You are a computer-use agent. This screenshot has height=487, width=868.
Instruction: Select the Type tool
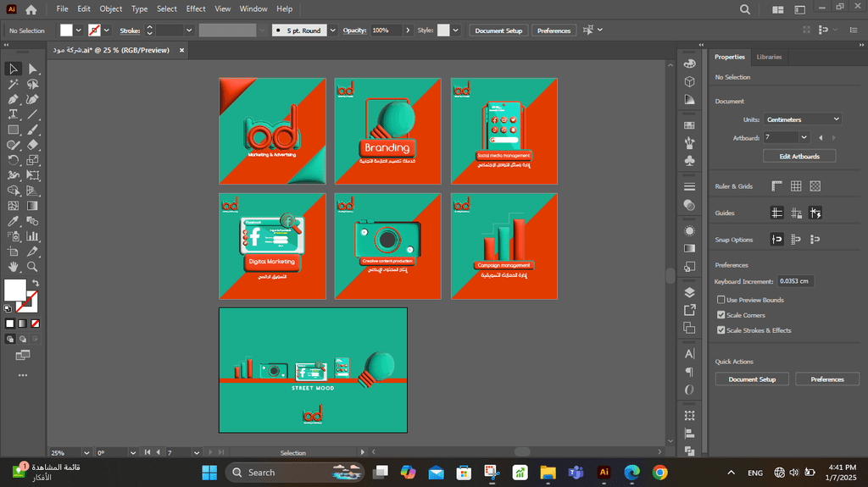point(14,114)
